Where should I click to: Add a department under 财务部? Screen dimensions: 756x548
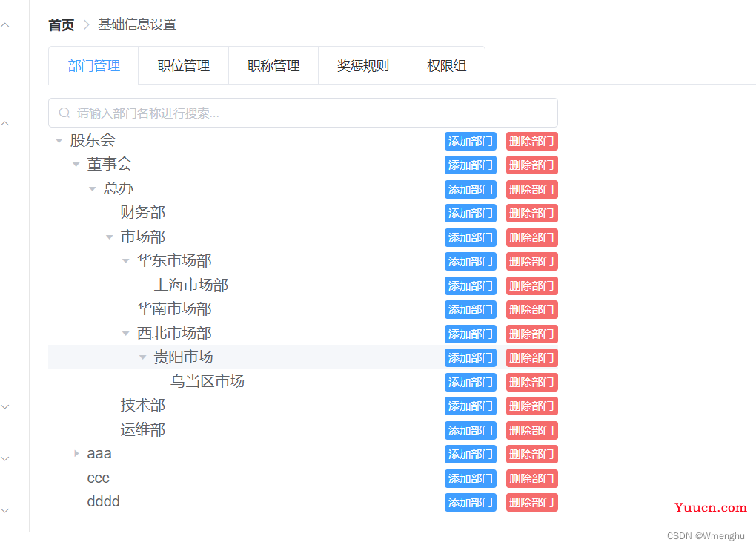tap(471, 214)
